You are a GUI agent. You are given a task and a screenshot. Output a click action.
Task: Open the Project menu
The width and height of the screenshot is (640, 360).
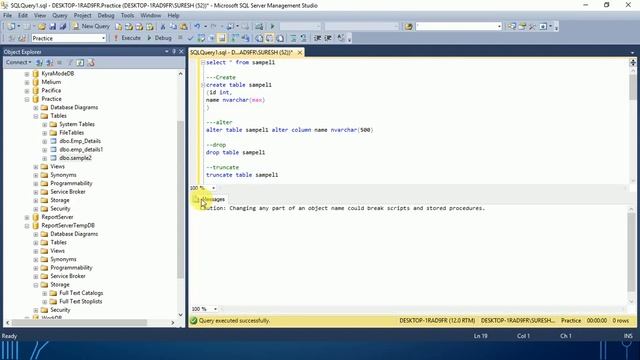pyautogui.click(x=82, y=16)
